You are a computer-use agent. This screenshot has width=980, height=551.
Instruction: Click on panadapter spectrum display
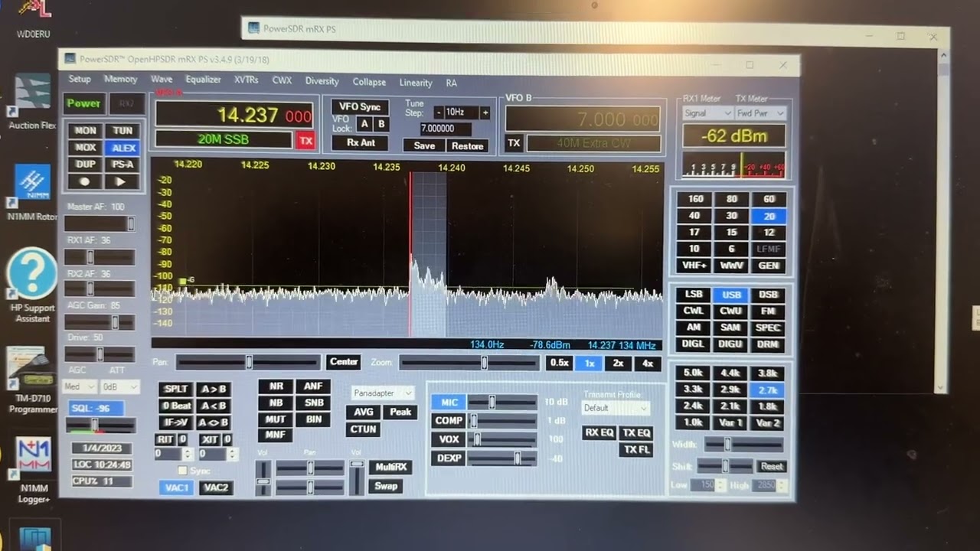click(407, 247)
